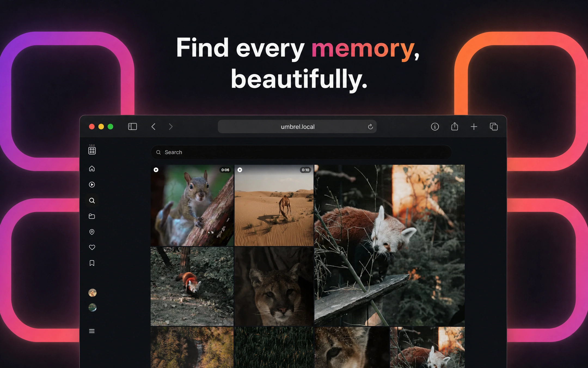Open a new tab with plus icon
Screen dimensions: 588x368
tap(474, 126)
